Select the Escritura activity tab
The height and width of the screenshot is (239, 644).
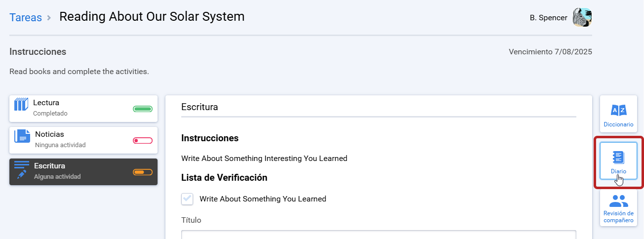point(83,172)
